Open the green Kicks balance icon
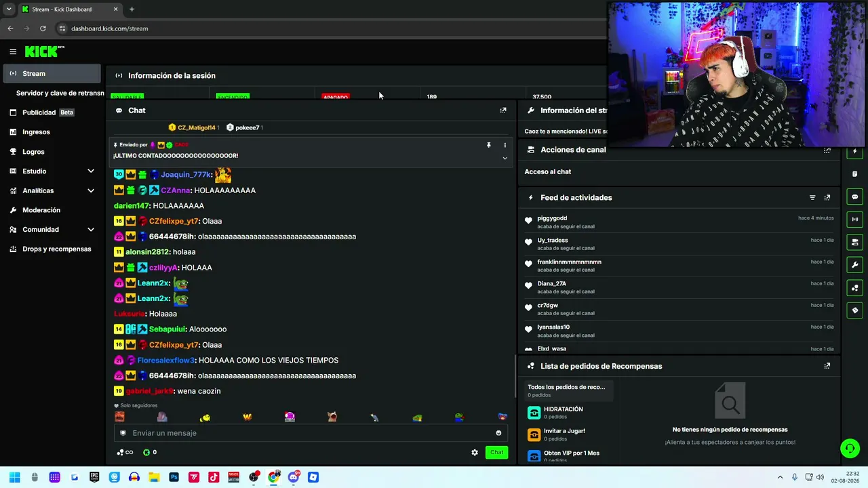The image size is (868, 488). (x=146, y=452)
